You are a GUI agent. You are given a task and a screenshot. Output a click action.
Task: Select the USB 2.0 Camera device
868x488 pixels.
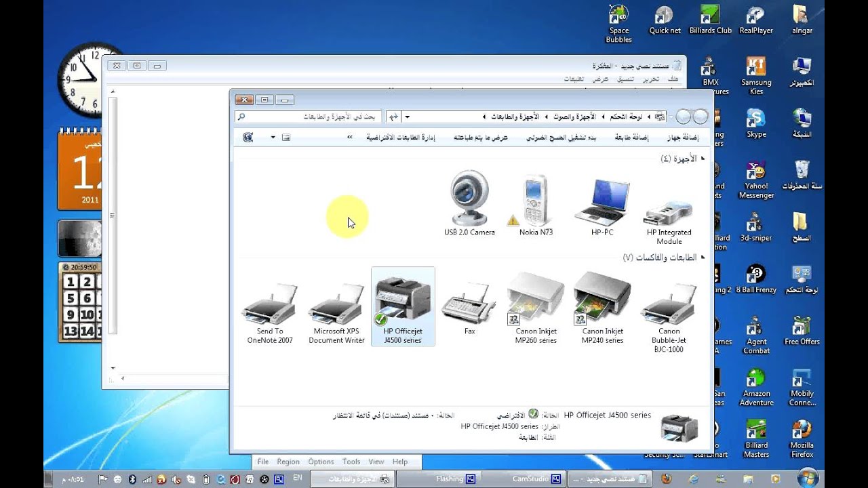click(469, 203)
